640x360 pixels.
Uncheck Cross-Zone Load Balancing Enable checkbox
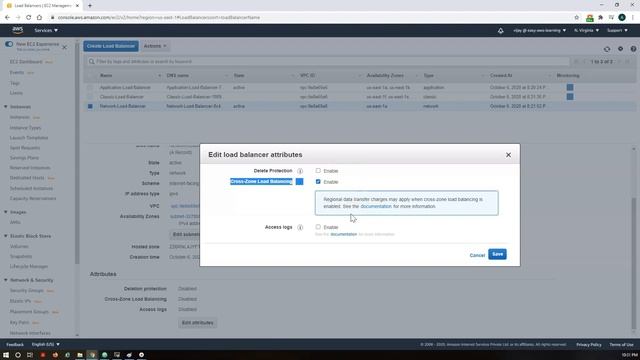pos(318,182)
